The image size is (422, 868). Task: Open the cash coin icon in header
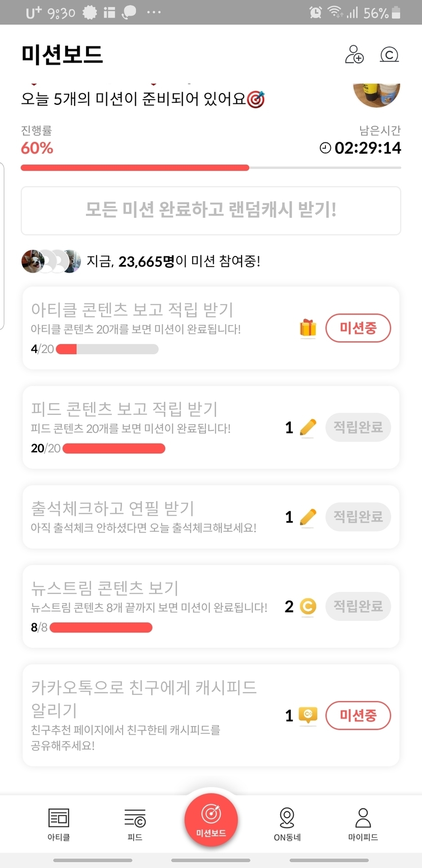click(x=389, y=54)
